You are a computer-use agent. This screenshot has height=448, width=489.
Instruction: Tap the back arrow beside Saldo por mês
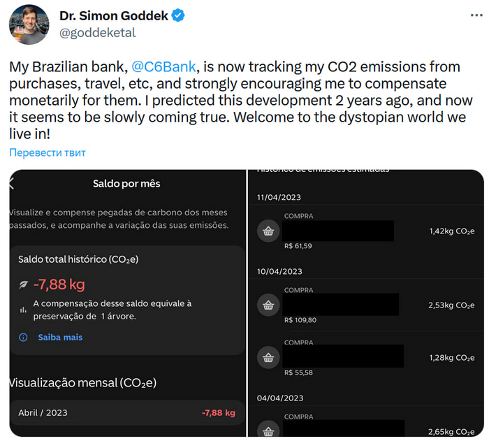coord(12,184)
